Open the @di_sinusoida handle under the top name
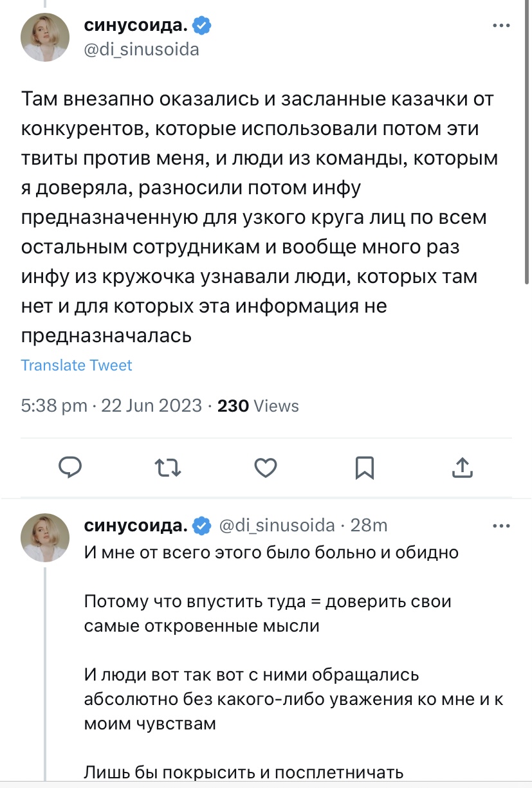The width and height of the screenshot is (532, 788). point(142,50)
